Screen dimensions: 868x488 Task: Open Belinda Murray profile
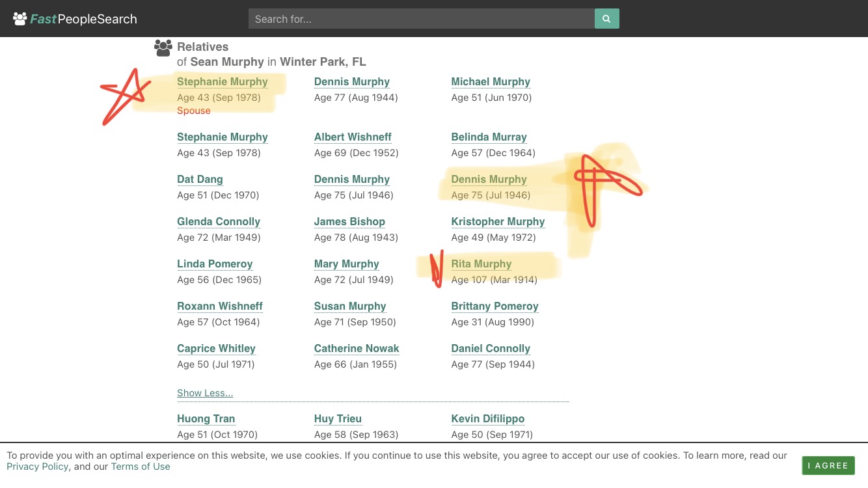pyautogui.click(x=489, y=137)
